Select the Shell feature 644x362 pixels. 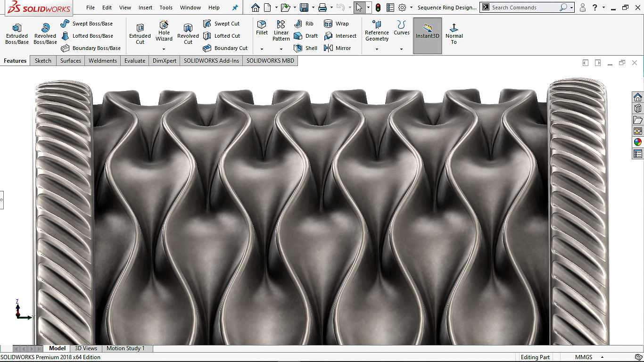[305, 48]
